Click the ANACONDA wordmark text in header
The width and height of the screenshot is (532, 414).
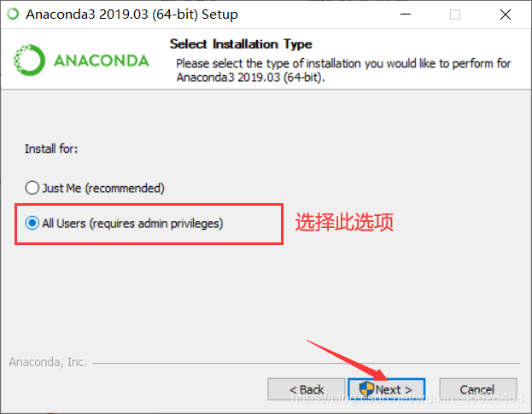(x=102, y=61)
